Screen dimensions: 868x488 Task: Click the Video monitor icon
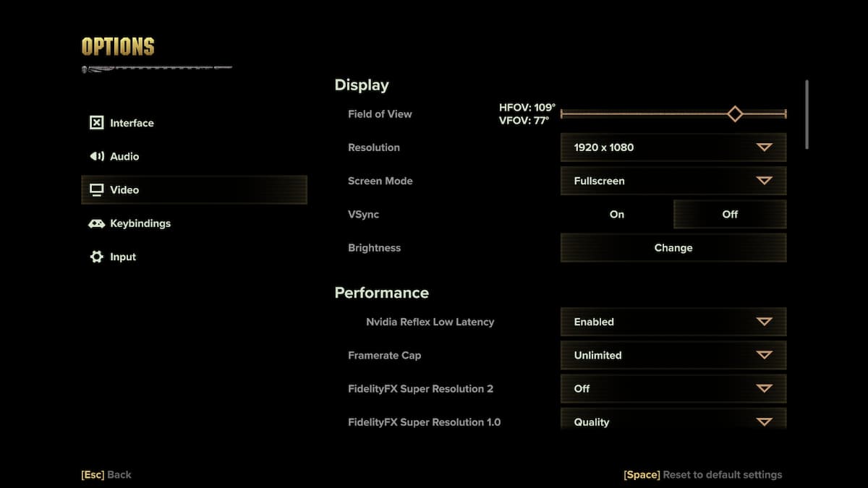[x=96, y=190]
